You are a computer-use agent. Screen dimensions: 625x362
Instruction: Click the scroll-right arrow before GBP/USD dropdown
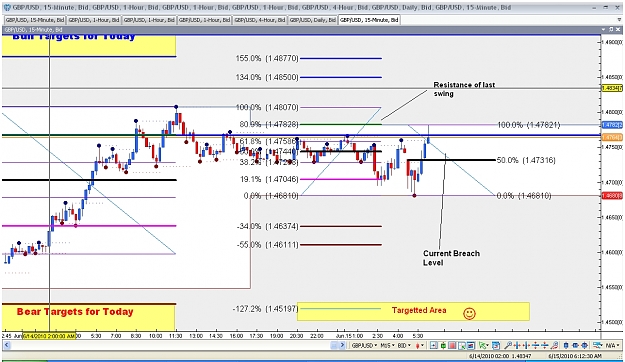(x=342, y=345)
